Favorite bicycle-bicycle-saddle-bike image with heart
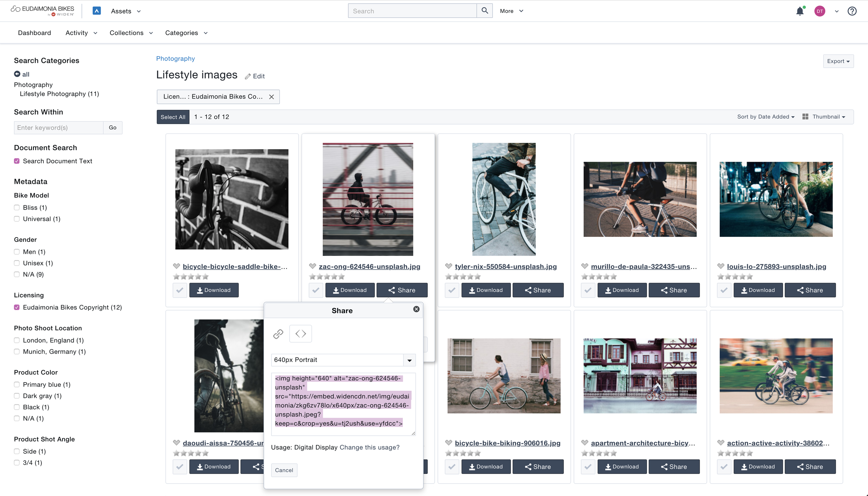 click(176, 266)
